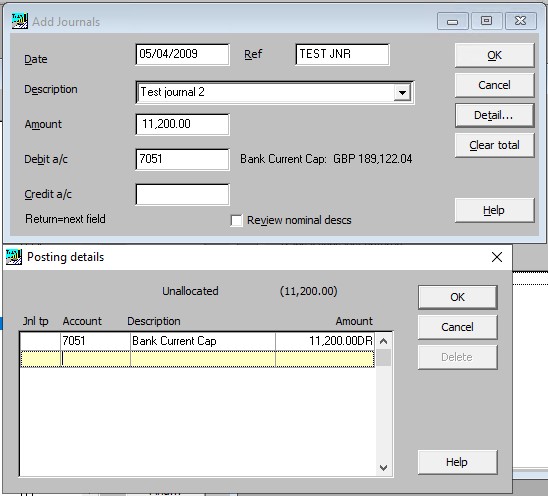Click the Description column header in grid

click(154, 321)
